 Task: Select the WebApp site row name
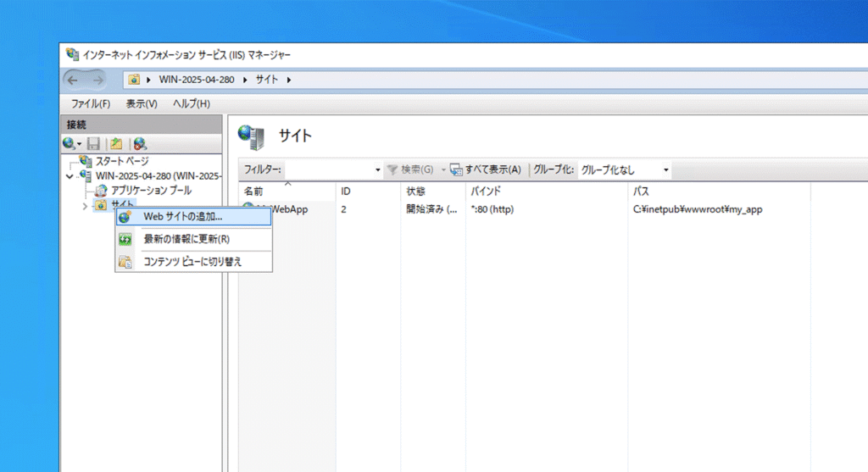pyautogui.click(x=290, y=209)
